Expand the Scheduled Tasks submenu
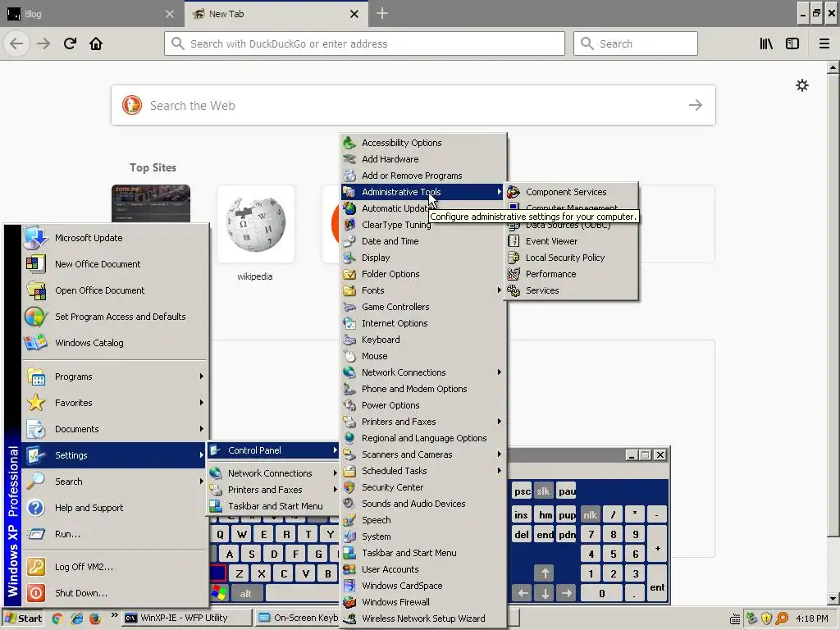840x630 pixels. coord(423,471)
